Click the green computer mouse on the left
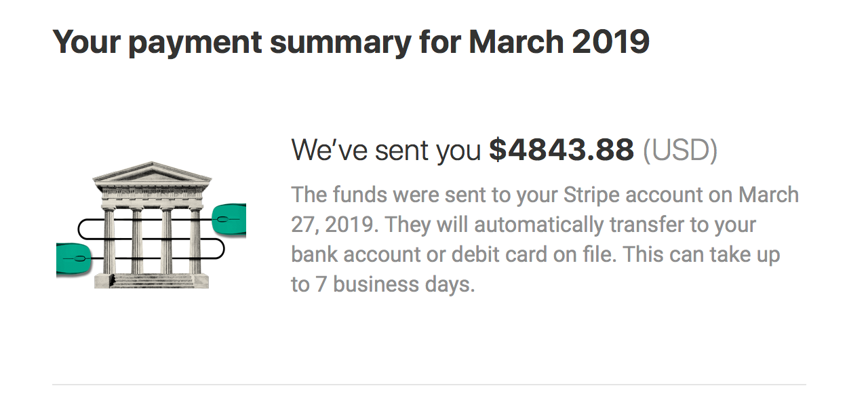The image size is (868, 407). point(73,258)
